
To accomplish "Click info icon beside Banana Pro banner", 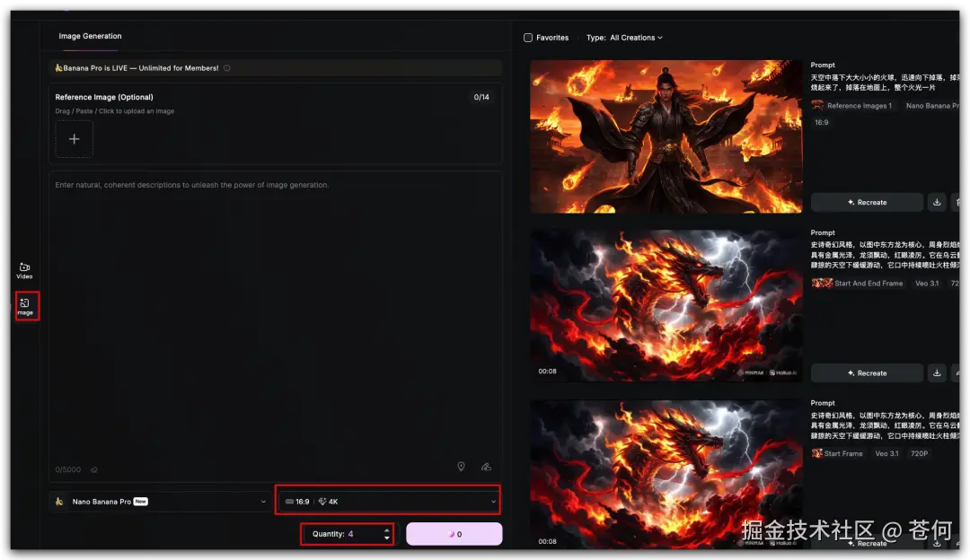I will (x=227, y=68).
